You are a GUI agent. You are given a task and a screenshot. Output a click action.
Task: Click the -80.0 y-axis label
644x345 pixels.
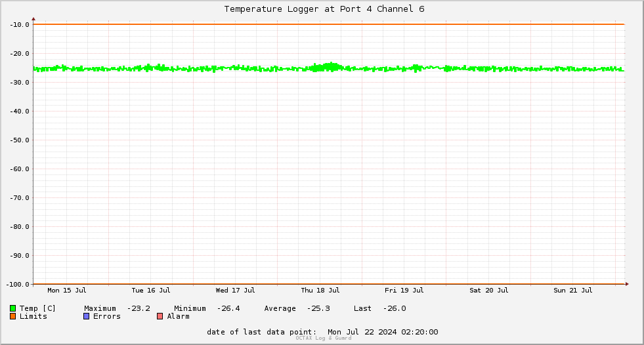(x=20, y=226)
